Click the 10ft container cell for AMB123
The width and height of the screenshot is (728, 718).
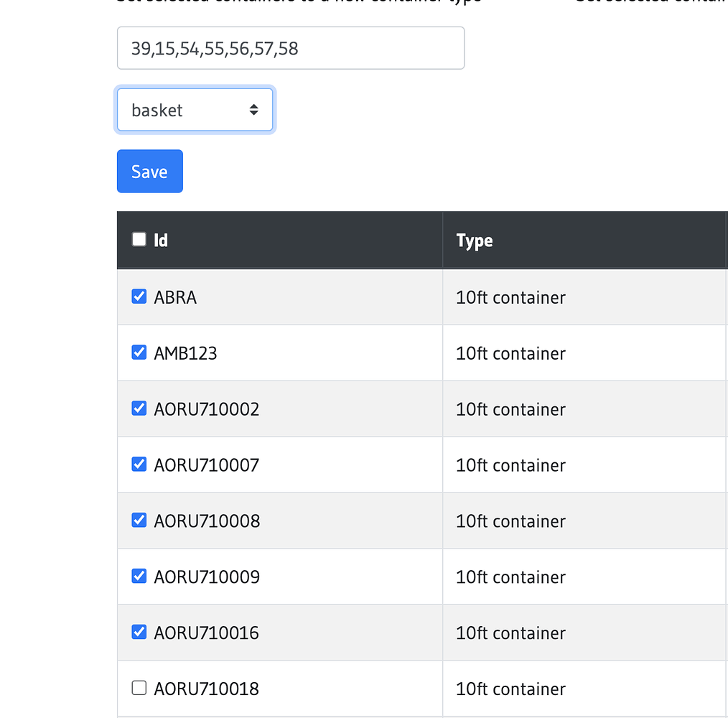[x=510, y=353]
